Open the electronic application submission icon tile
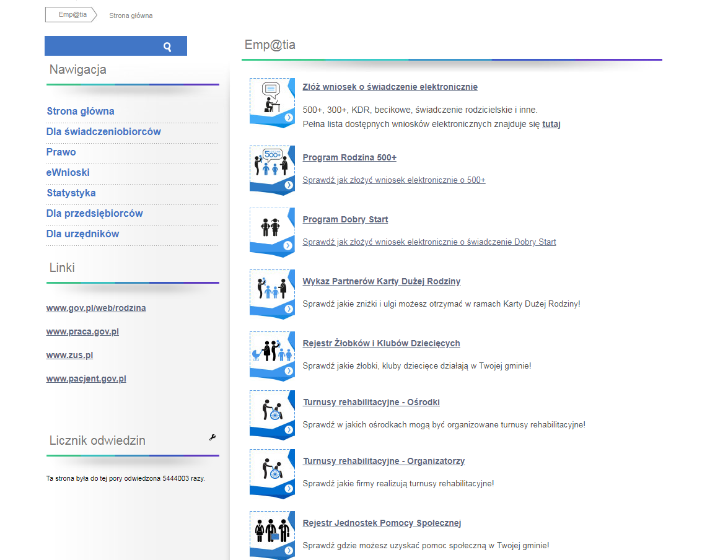 (x=272, y=103)
